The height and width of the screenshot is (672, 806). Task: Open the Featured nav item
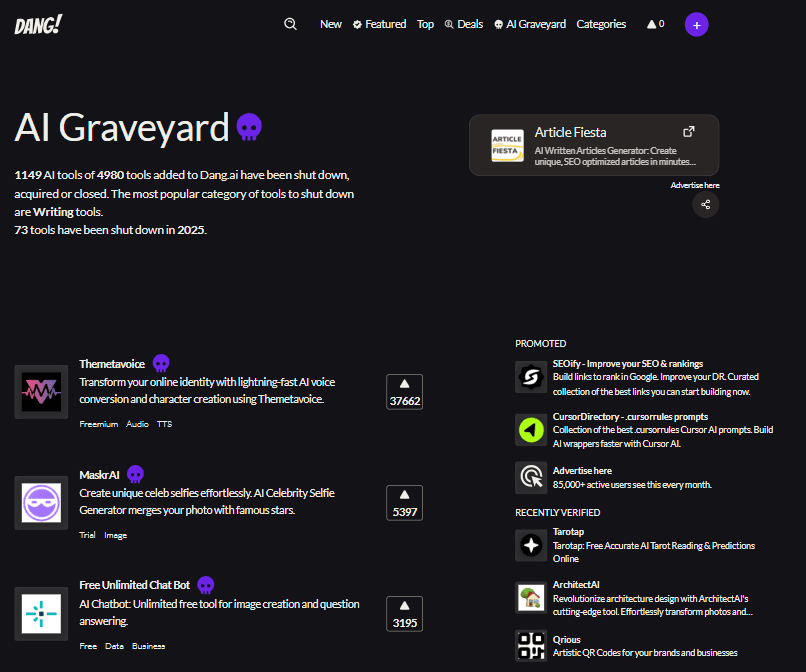point(379,24)
